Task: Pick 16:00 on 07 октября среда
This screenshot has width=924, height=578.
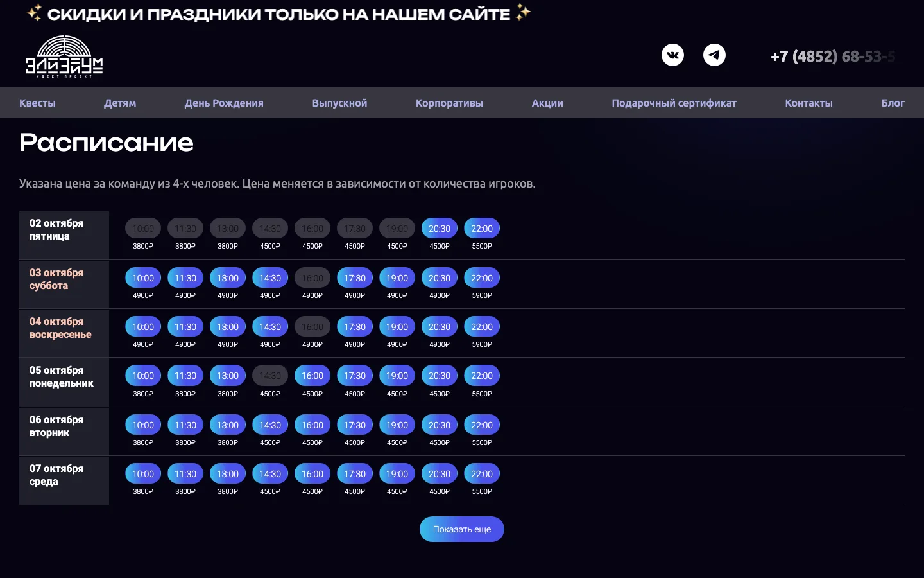Action: (312, 474)
